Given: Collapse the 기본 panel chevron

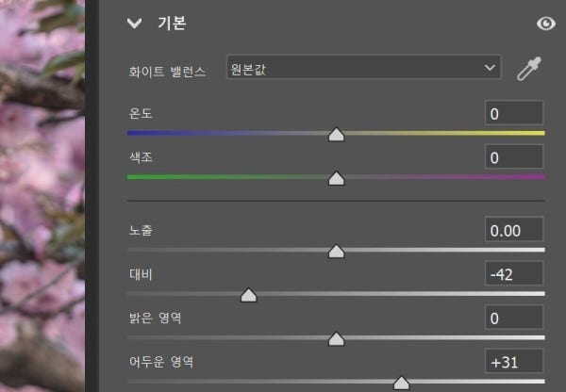Looking at the screenshot, I should (x=135, y=24).
